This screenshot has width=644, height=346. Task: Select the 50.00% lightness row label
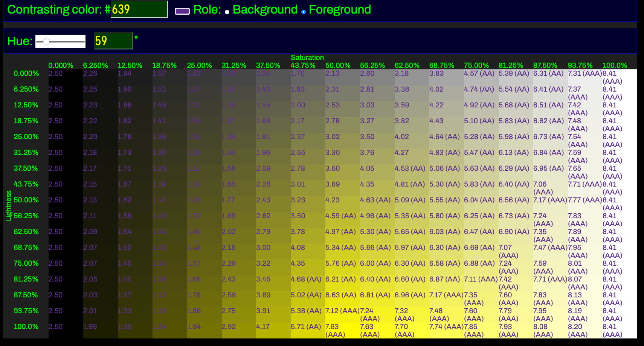tap(26, 200)
